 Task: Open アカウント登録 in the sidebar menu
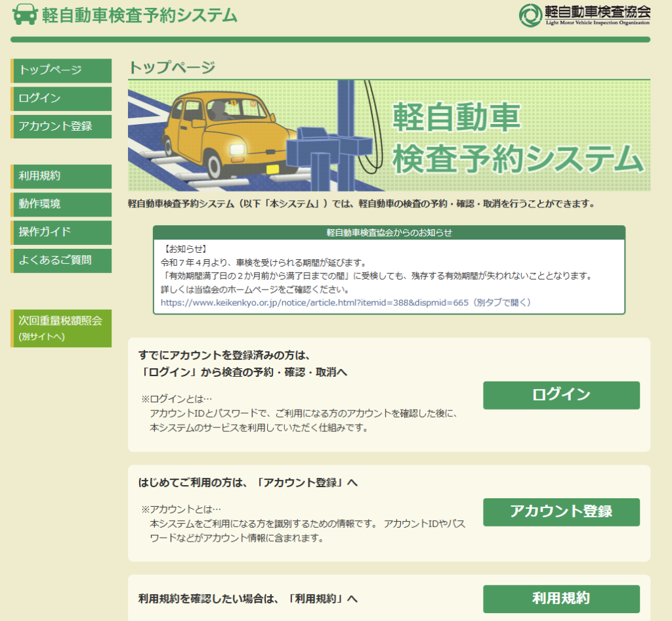pos(62,127)
